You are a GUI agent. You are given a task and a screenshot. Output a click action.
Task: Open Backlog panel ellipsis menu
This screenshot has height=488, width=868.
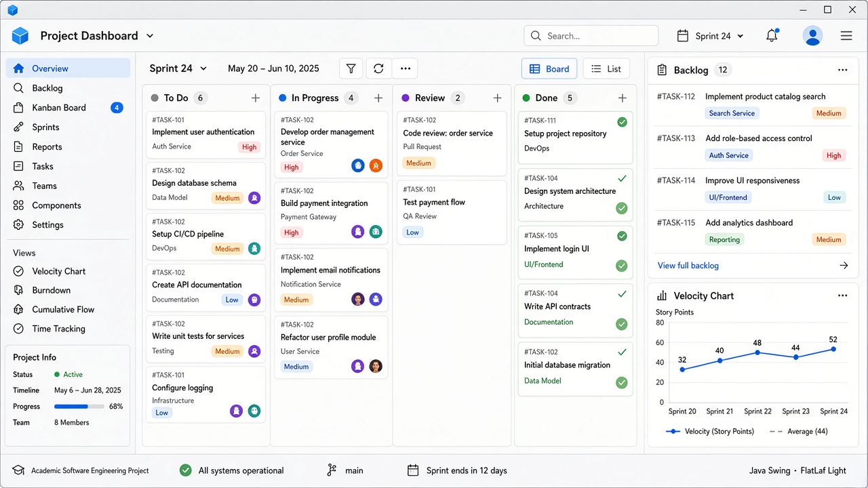tap(843, 70)
